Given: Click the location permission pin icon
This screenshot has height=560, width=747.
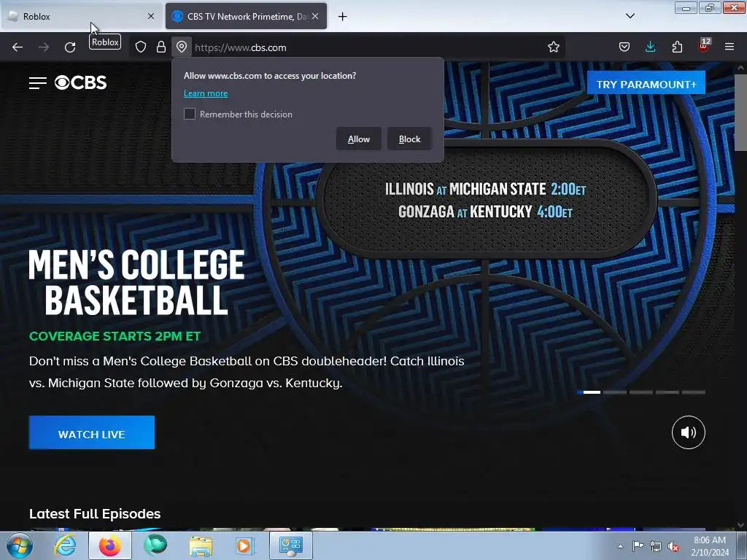Looking at the screenshot, I should click(x=182, y=47).
